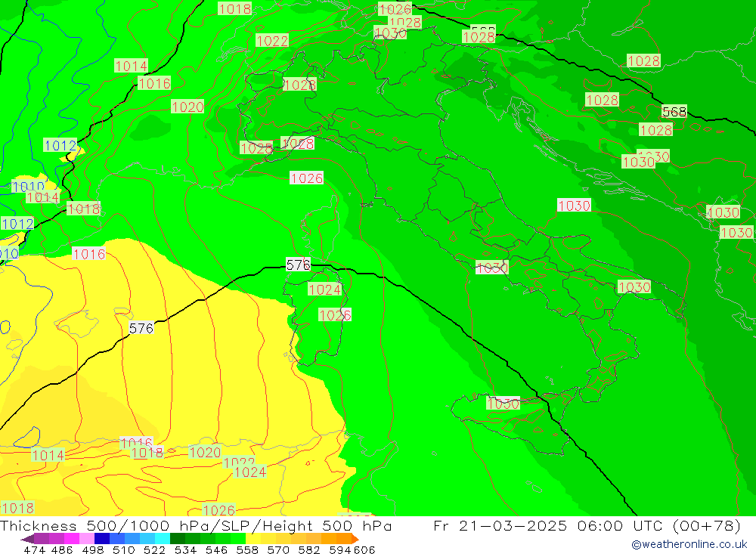Click the legend value 474
This screenshot has height=554, width=756.
tap(34, 549)
